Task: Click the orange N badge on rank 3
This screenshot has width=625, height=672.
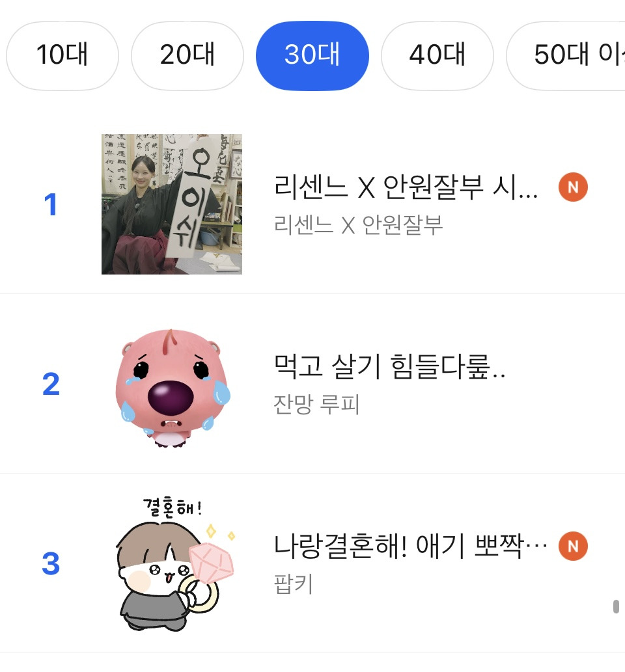Action: (x=573, y=546)
